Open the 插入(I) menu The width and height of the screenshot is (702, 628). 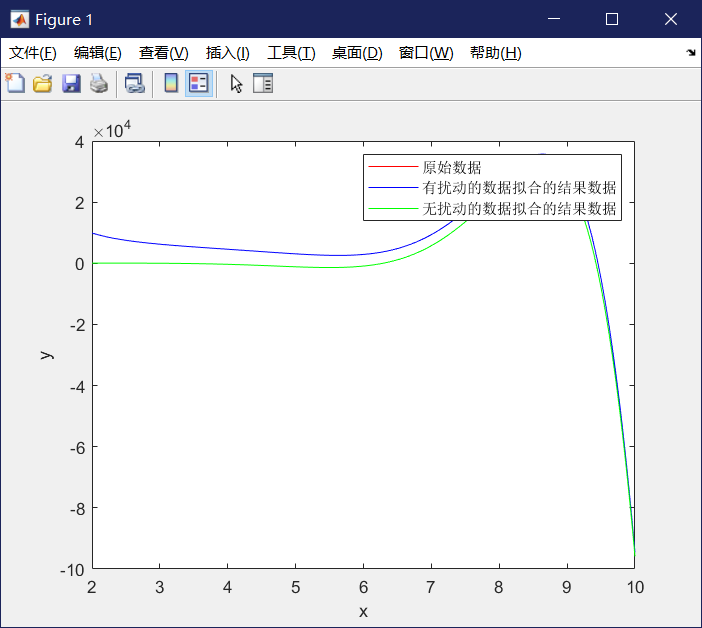227,53
